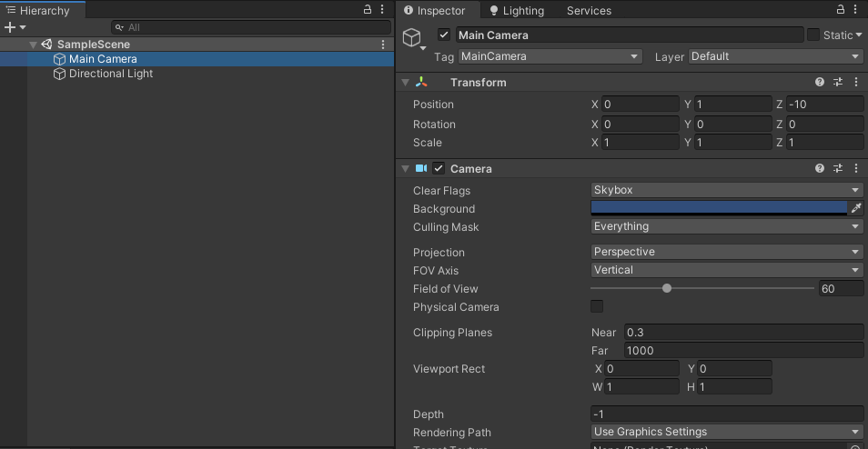The image size is (868, 449).
Task: Collapse the Camera component foldout
Action: [x=406, y=169]
